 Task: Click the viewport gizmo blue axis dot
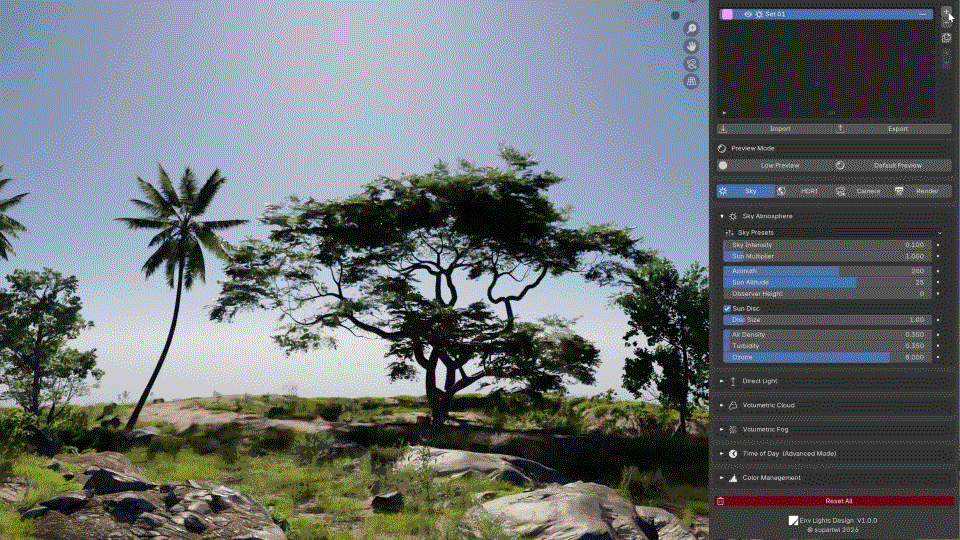pyautogui.click(x=675, y=15)
